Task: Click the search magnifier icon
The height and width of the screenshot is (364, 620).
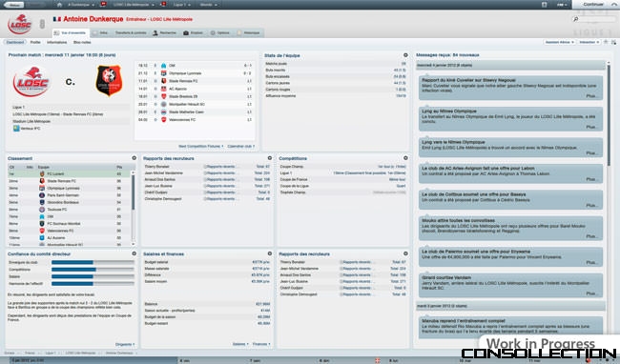Action: (576, 19)
